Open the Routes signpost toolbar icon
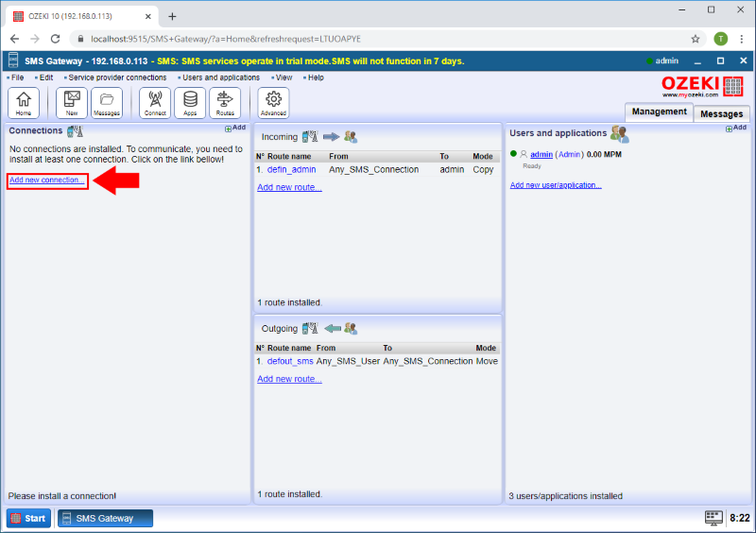Viewport: 756px width, 533px height. (225, 103)
